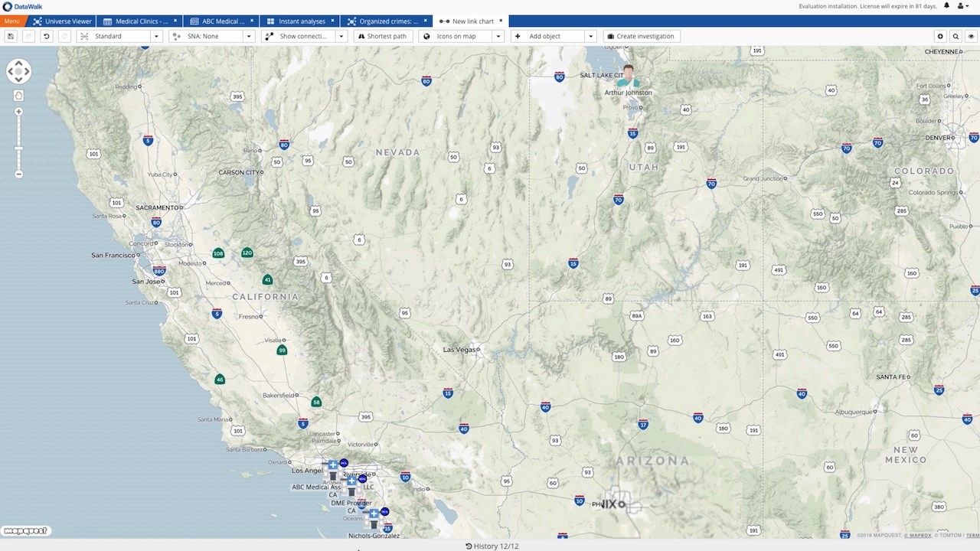Screen dimensions: 980x551
Task: Expand the Standard layout dropdown
Action: [156, 36]
